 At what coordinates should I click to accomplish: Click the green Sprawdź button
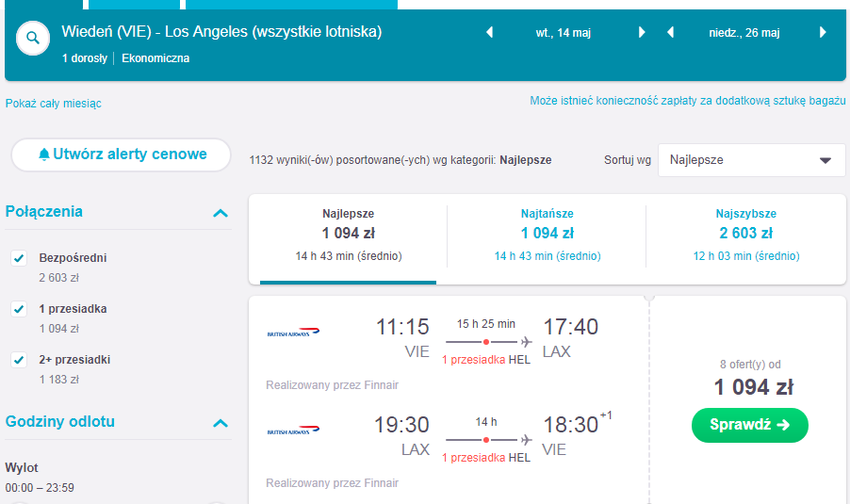point(750,425)
